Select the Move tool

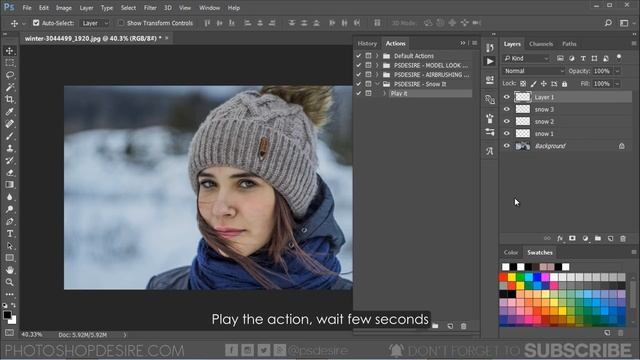point(9,51)
